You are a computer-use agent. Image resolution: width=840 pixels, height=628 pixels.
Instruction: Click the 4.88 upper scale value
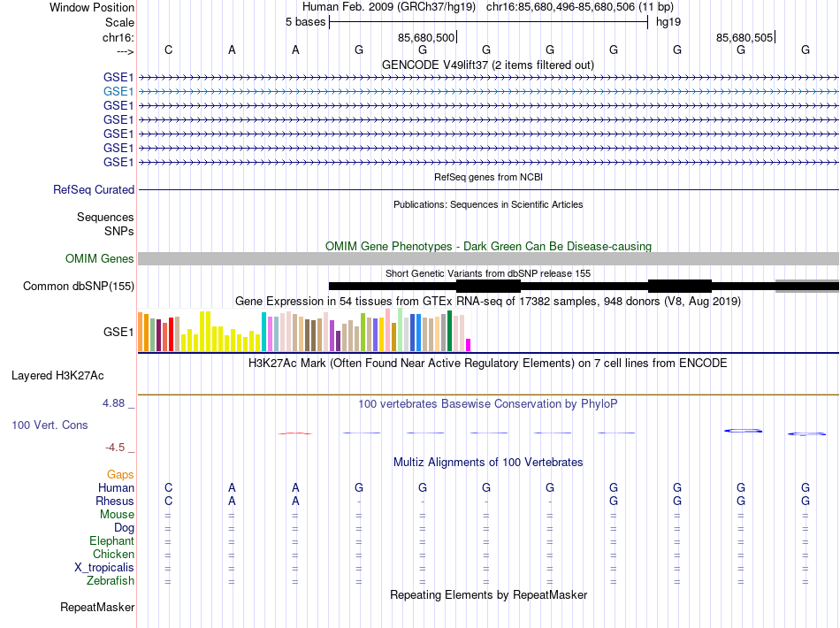point(113,403)
